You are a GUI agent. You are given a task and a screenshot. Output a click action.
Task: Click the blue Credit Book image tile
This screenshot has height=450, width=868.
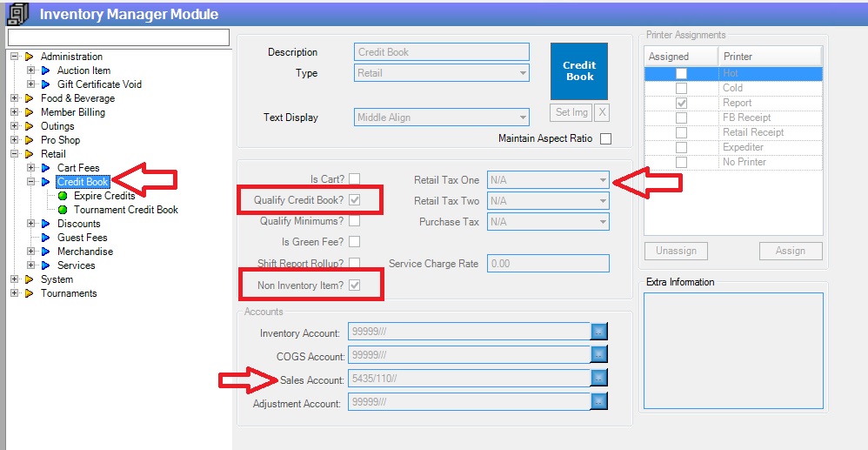579,71
